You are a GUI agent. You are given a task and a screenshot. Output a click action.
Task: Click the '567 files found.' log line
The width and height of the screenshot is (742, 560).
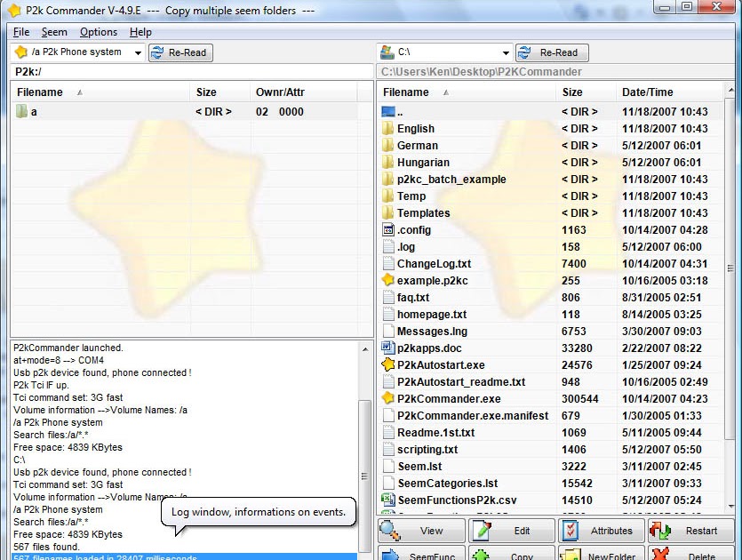[x=46, y=547]
